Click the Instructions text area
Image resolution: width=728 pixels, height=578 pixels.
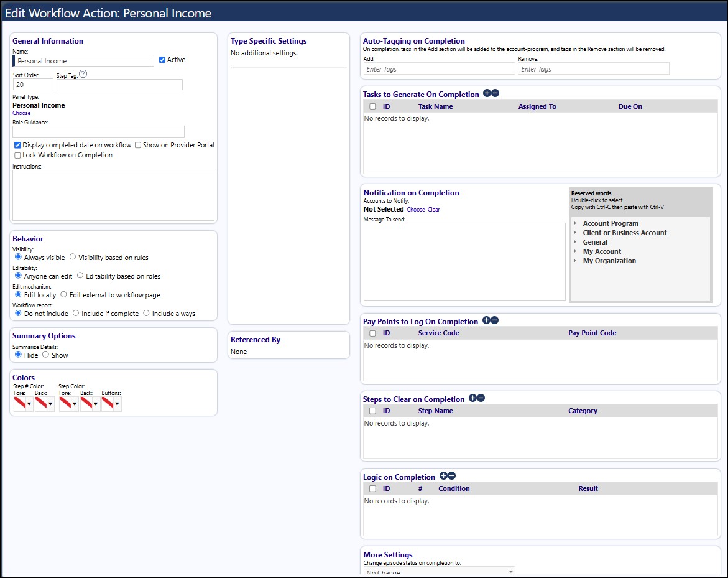pos(113,195)
